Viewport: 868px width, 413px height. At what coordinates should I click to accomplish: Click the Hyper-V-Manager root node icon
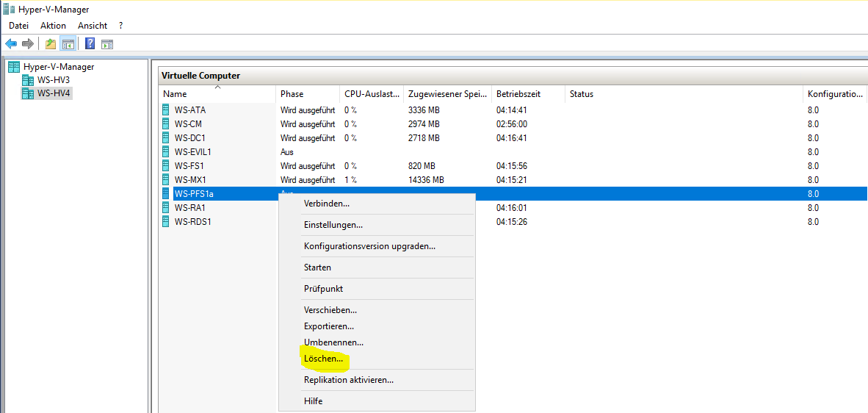coord(15,66)
